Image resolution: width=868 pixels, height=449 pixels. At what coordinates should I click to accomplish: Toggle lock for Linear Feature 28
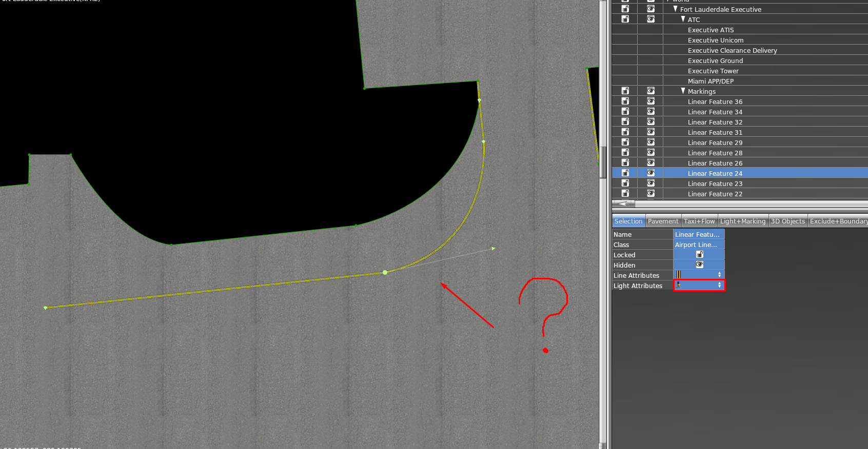625,152
